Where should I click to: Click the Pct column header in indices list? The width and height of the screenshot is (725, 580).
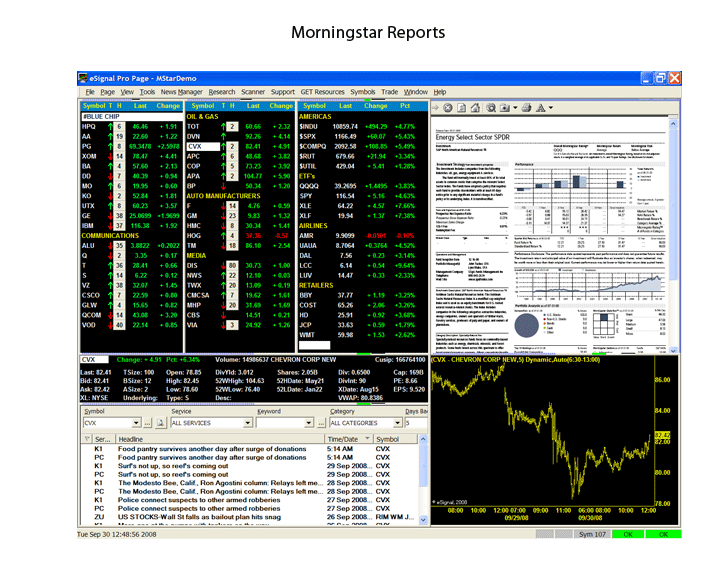pos(405,106)
